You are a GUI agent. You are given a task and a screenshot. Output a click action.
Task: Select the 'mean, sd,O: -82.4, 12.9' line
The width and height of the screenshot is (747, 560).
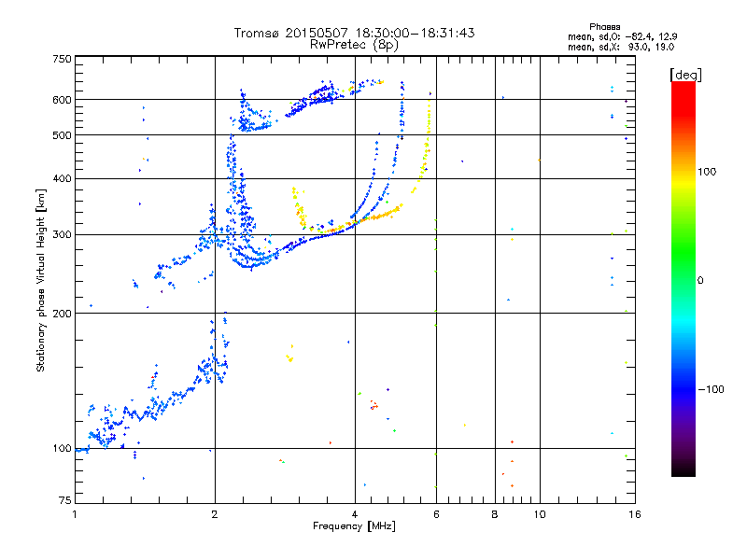pos(622,36)
